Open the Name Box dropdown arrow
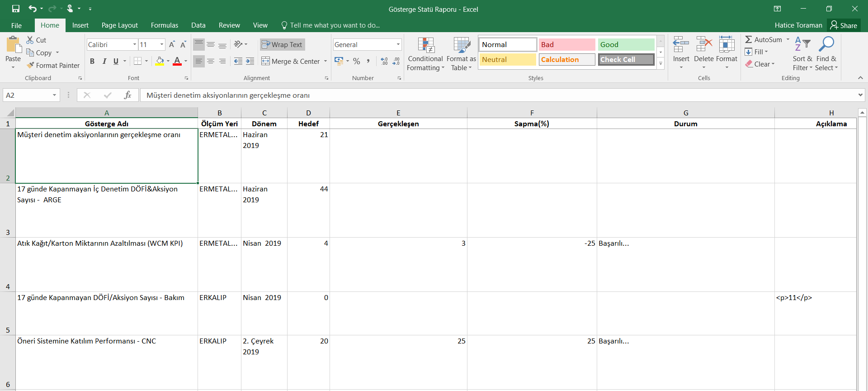 coord(54,95)
